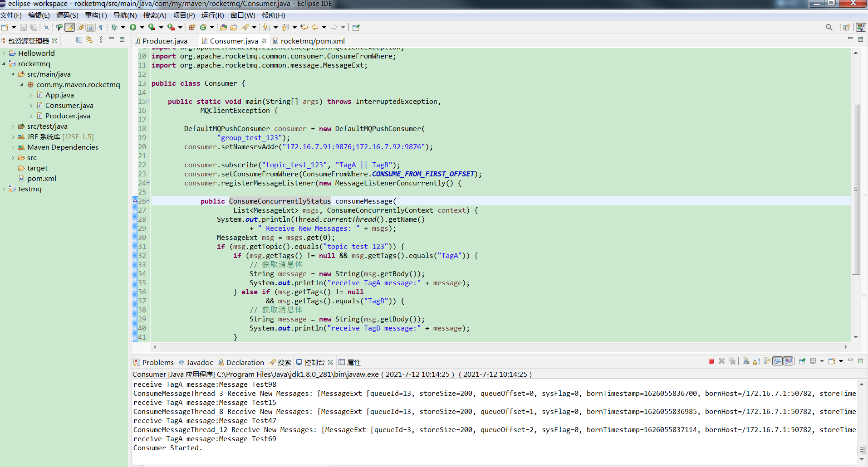The height and width of the screenshot is (467, 868).
Task: Toggle show whitespace characters pilcrow button
Action: coord(101,27)
